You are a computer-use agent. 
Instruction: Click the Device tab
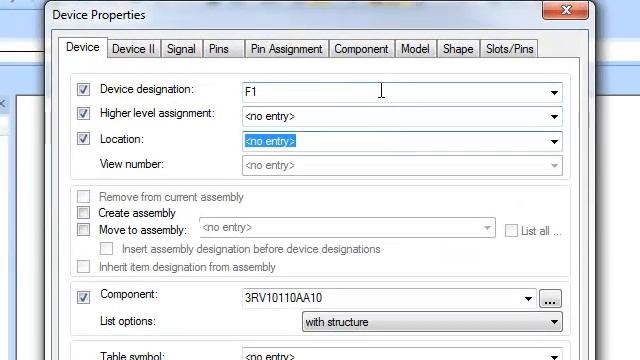pyautogui.click(x=83, y=47)
